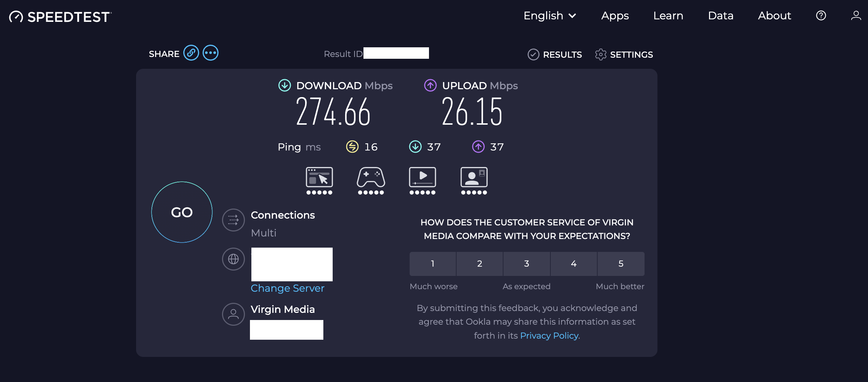868x382 pixels.
Task: Click the upload ping icon
Action: point(478,147)
